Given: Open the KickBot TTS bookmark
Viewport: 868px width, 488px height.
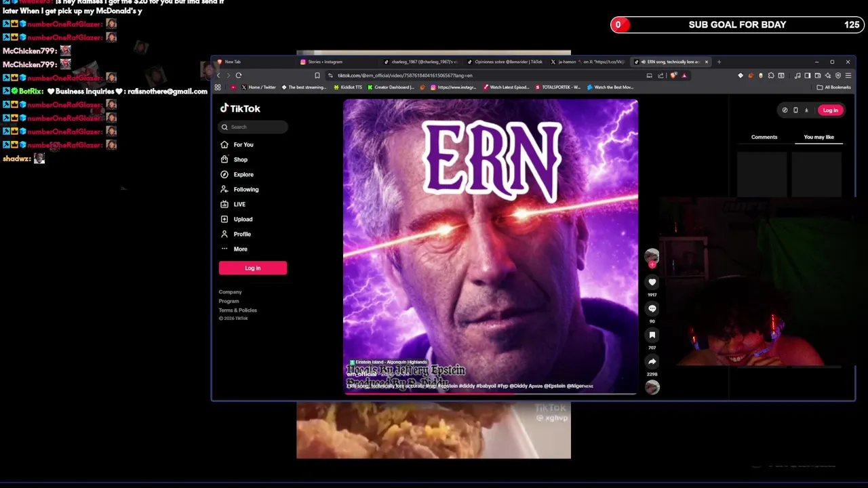Looking at the screenshot, I should click(x=348, y=87).
